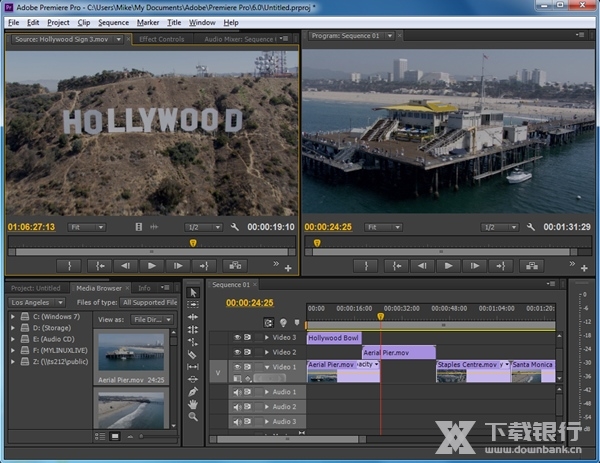Click the Program monitor timecode 00:00:24:25
Viewport: 600px width, 463px height.
330,227
